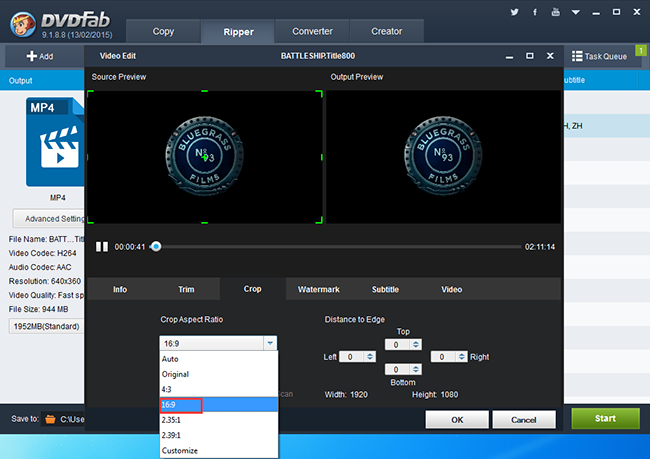This screenshot has width=650, height=459.
Task: Open the Task Queue list
Action: (599, 56)
